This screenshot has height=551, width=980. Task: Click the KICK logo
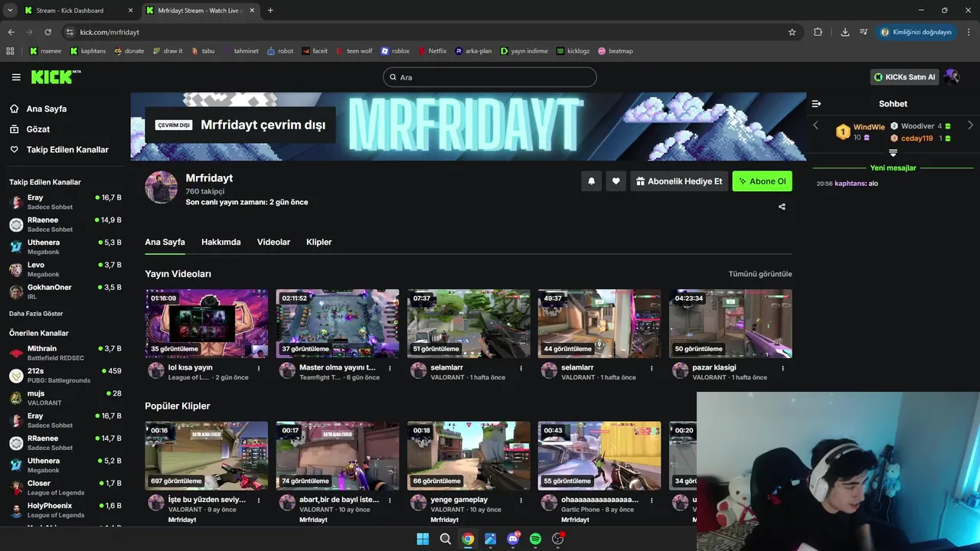[56, 77]
